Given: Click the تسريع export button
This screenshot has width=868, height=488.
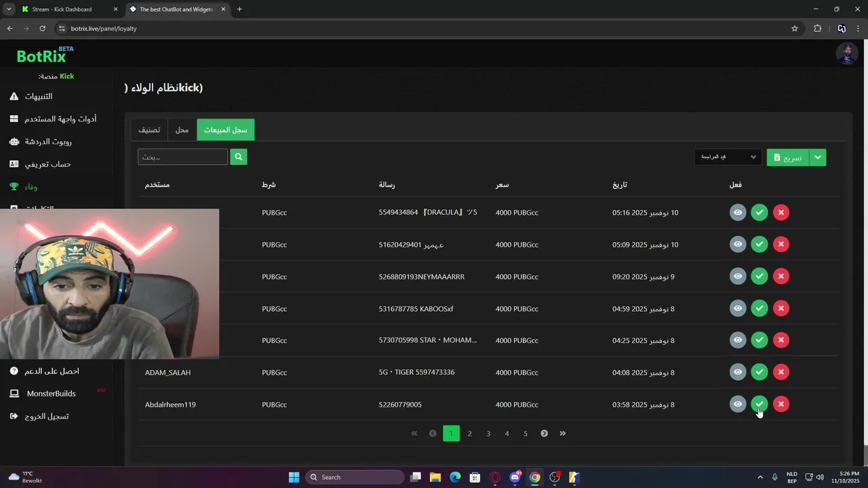Looking at the screenshot, I should [x=788, y=157].
